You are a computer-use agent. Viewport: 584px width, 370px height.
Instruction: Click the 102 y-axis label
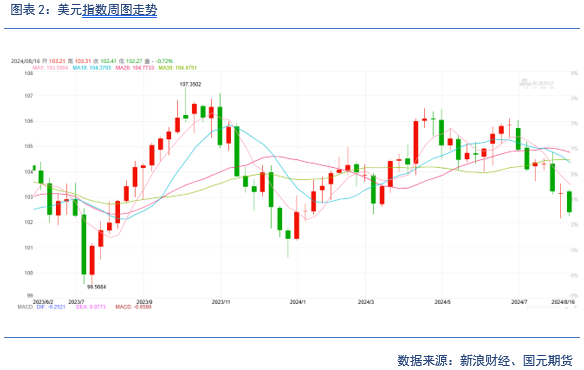[29, 222]
